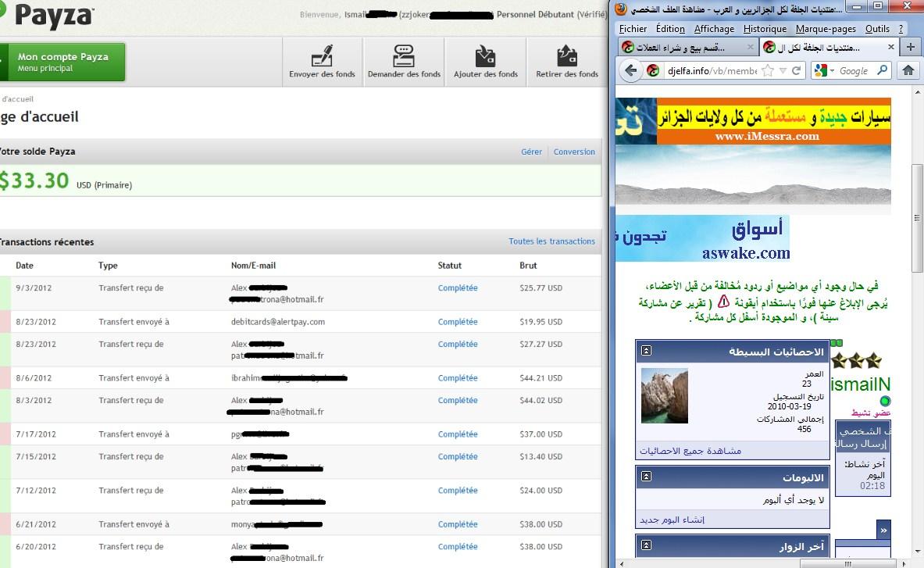924x568 pixels.
Task: Click the Statut column header
Action: (x=450, y=265)
